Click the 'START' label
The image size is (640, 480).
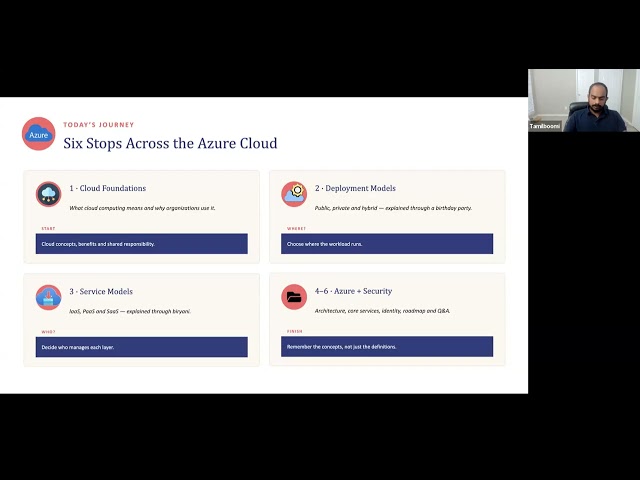(x=48, y=229)
